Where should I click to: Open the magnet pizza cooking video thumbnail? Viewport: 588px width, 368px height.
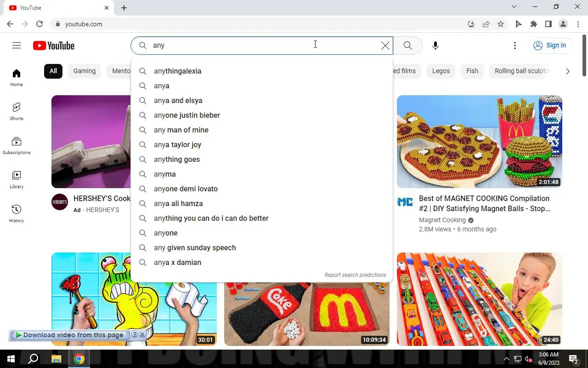point(480,142)
